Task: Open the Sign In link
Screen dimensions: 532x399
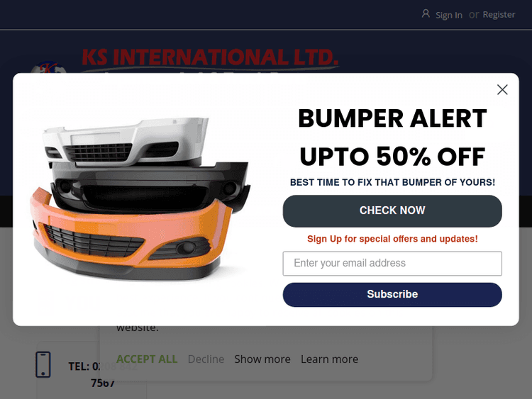Action: tap(449, 16)
